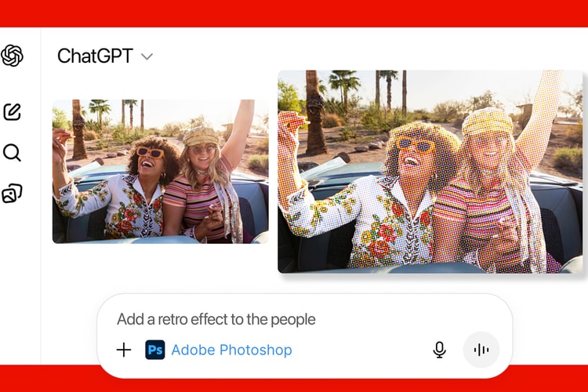Start voice mode waveform button
This screenshot has height=392, width=588.
(x=481, y=350)
